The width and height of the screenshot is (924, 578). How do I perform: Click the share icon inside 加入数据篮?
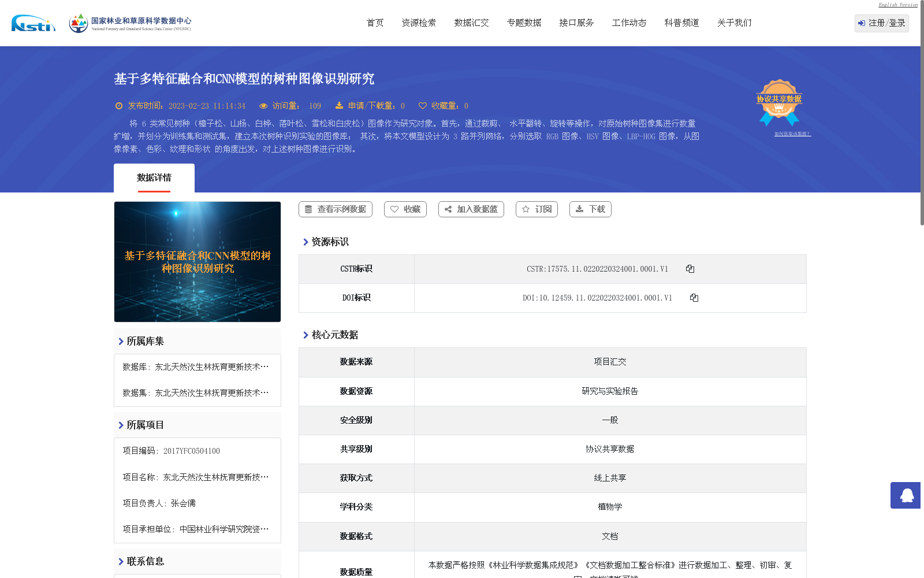pyautogui.click(x=448, y=209)
